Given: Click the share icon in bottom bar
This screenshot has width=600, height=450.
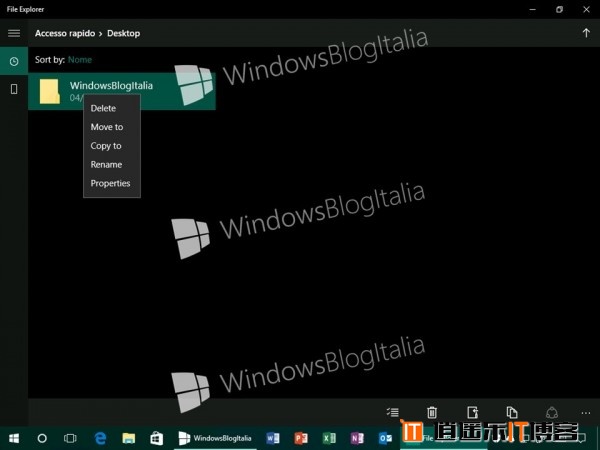Looking at the screenshot, I should tap(551, 412).
